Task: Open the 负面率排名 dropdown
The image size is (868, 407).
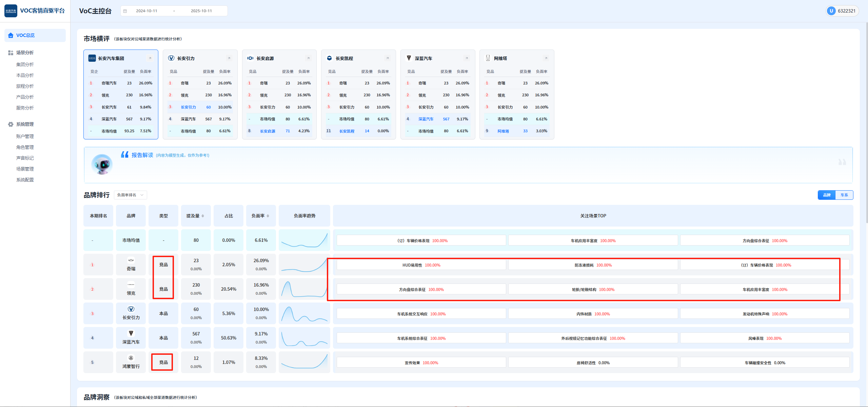Action: [130, 195]
